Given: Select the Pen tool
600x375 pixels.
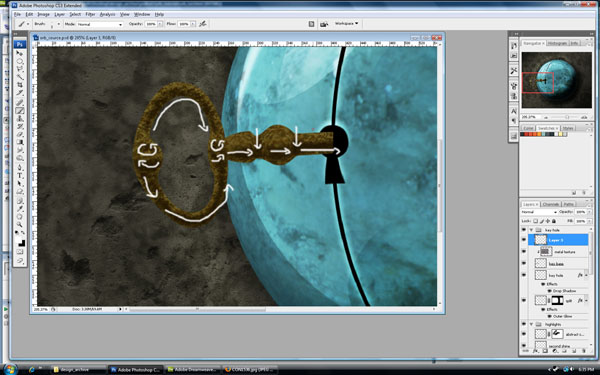Looking at the screenshot, I should coord(20,167).
